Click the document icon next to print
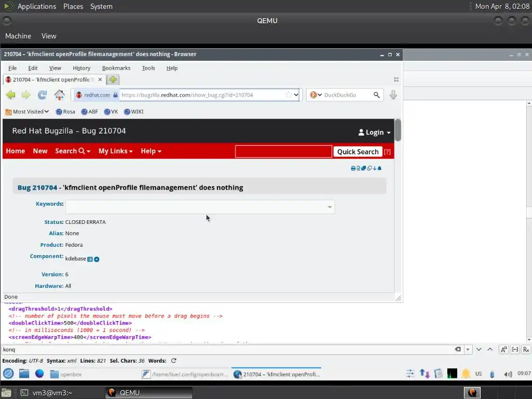This screenshot has height=399, width=532. pos(358,168)
